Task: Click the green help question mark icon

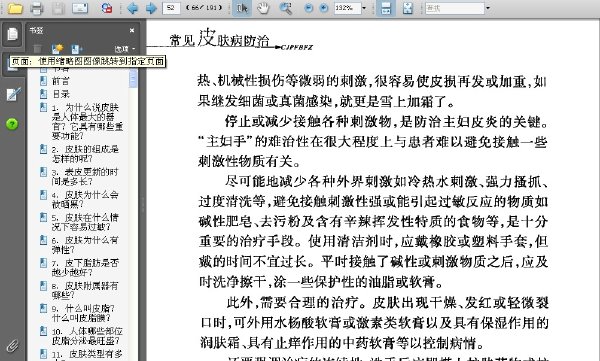Action: (x=12, y=124)
